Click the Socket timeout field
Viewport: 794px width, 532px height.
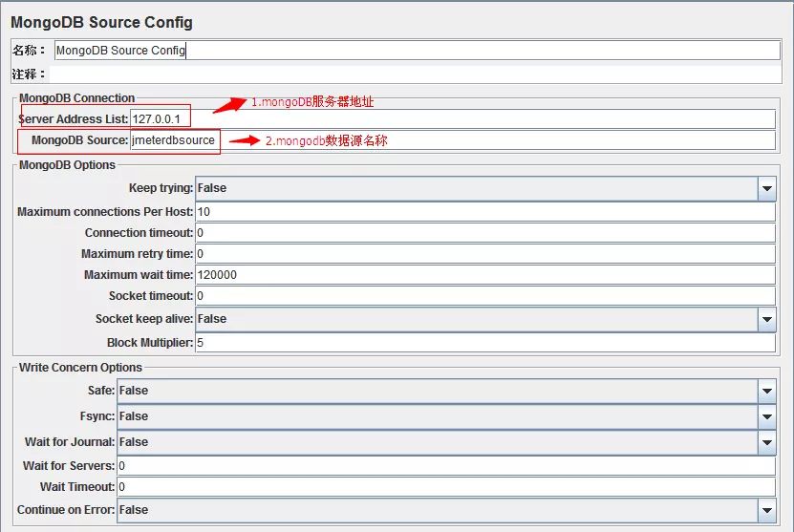point(485,296)
